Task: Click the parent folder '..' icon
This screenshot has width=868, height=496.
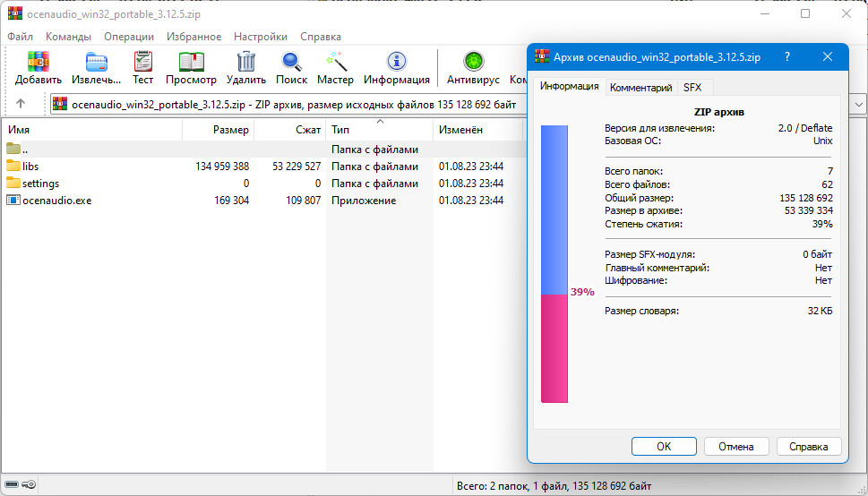Action: click(x=13, y=149)
